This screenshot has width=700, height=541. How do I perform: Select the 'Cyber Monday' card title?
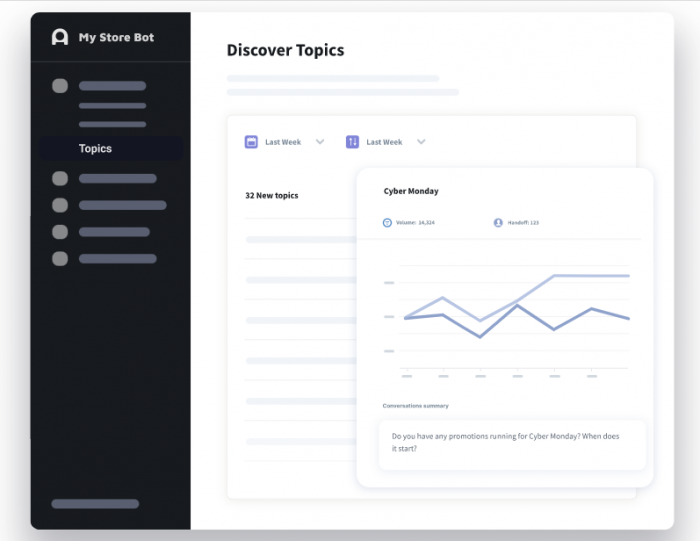pos(411,191)
